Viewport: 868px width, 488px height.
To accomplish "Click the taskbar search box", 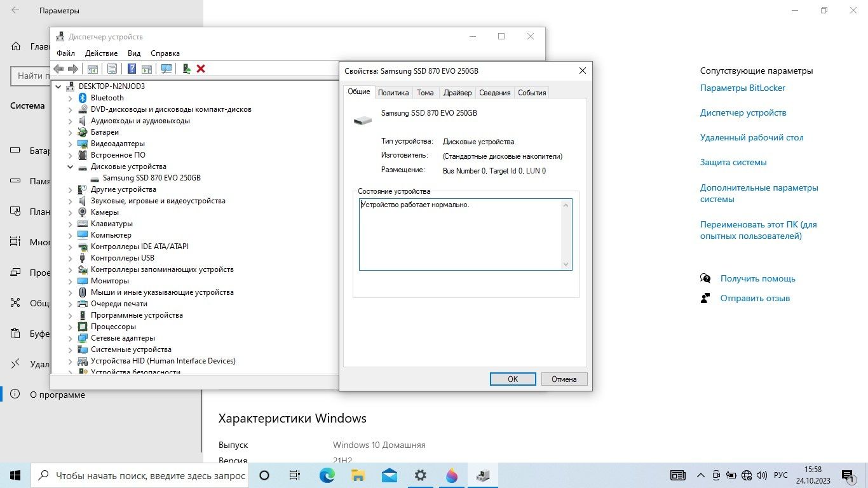I will (x=139, y=475).
